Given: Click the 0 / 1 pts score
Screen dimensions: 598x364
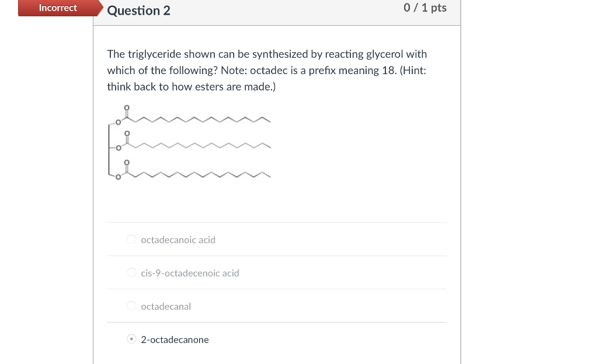Looking at the screenshot, I should (x=425, y=8).
